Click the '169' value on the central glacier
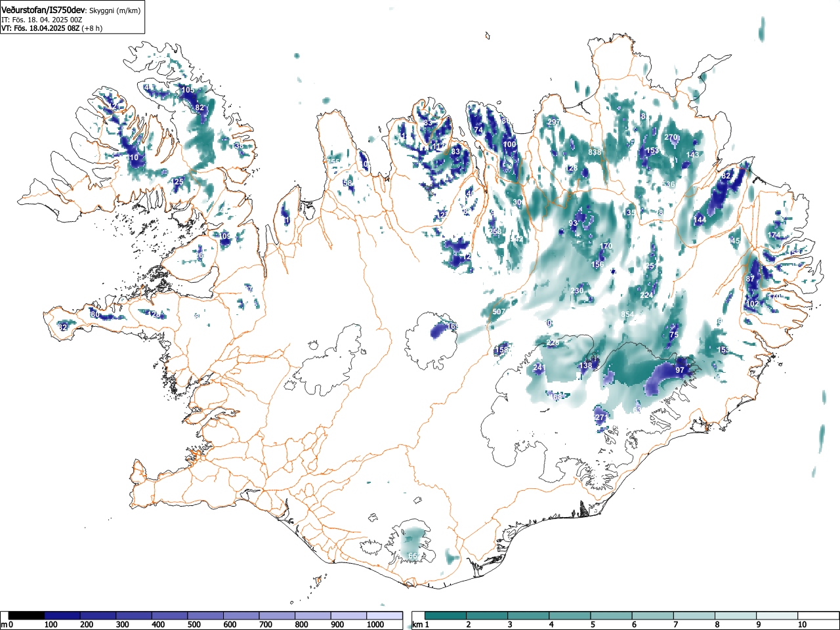This screenshot has width=840, height=630. point(453,326)
